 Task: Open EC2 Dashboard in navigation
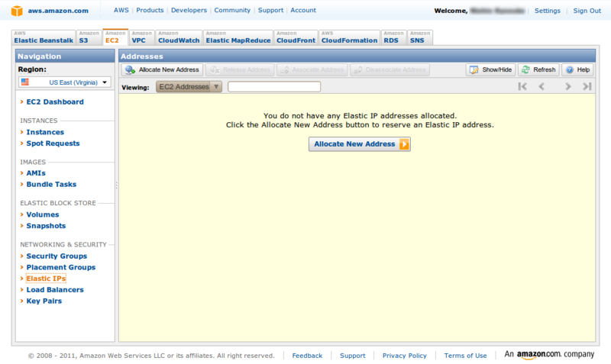[x=55, y=102]
